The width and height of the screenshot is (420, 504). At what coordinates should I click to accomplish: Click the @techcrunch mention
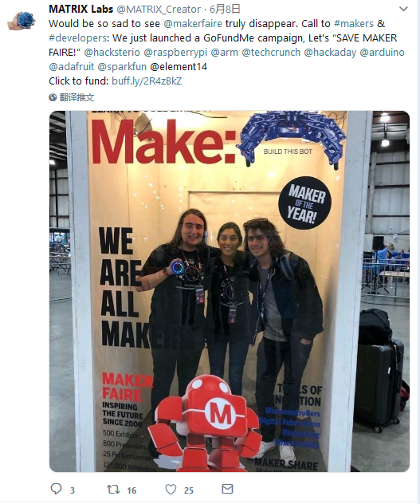pos(271,52)
